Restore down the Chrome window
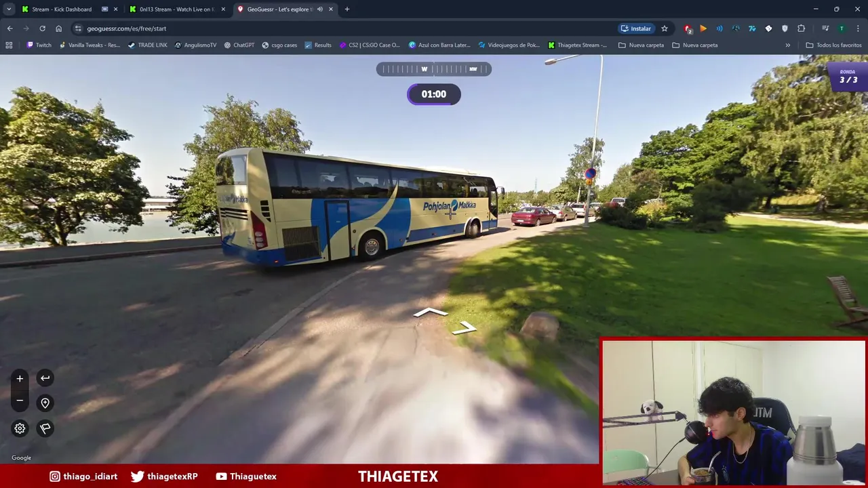The image size is (868, 488). coord(836,9)
